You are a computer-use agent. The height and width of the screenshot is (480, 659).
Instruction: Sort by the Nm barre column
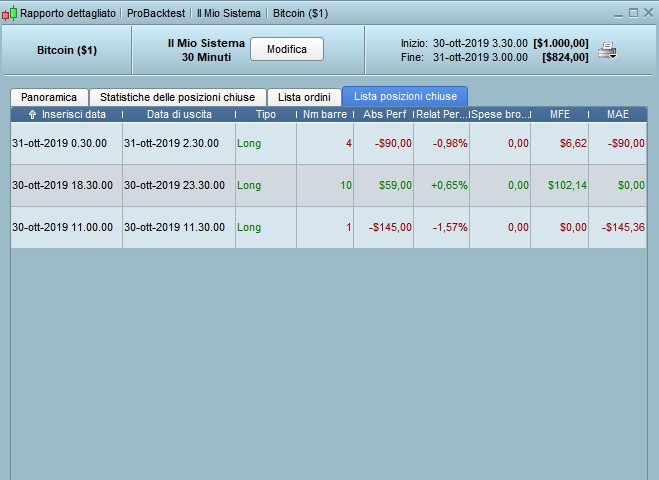coord(325,114)
